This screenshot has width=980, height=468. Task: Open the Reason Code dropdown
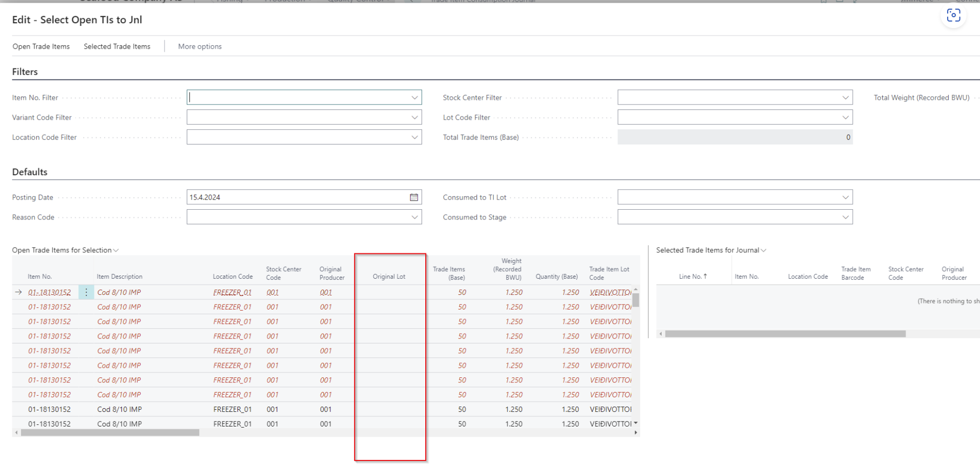coord(414,217)
